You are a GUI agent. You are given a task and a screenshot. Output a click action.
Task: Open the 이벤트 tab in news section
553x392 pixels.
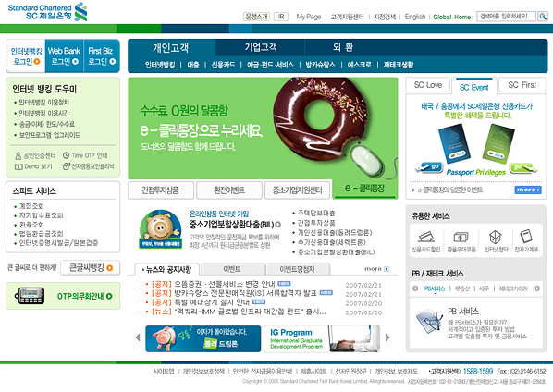[232, 269]
